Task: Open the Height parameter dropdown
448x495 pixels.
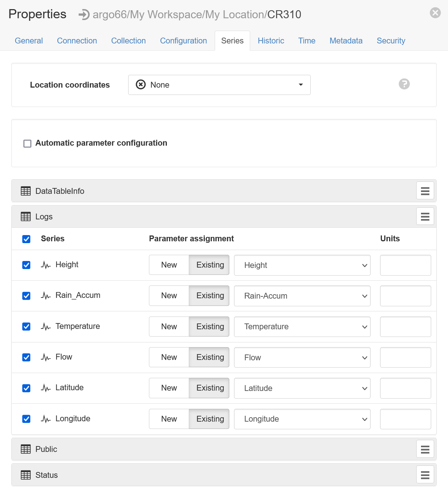Action: [x=302, y=265]
